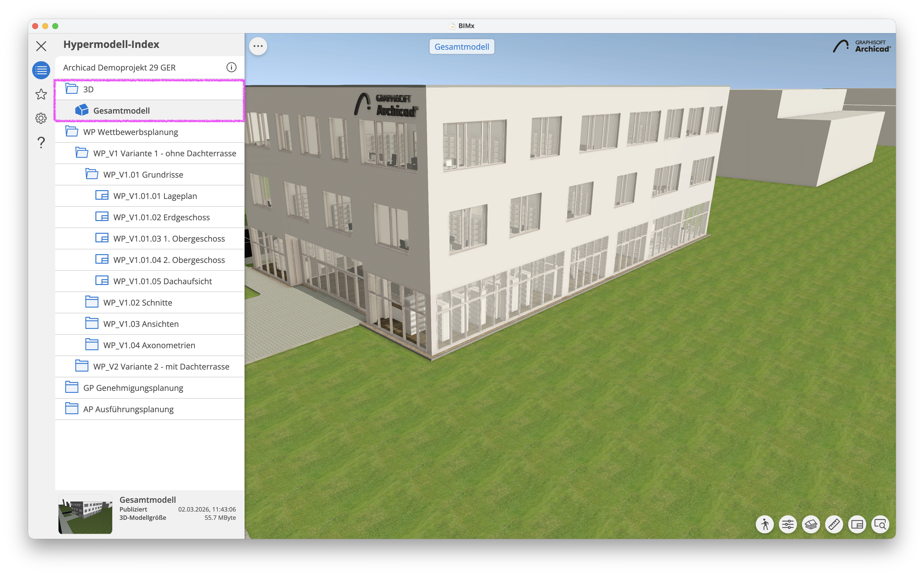Collapse WP_V1.01 Grundrisse folder
This screenshot has width=924, height=576.
coord(150,174)
